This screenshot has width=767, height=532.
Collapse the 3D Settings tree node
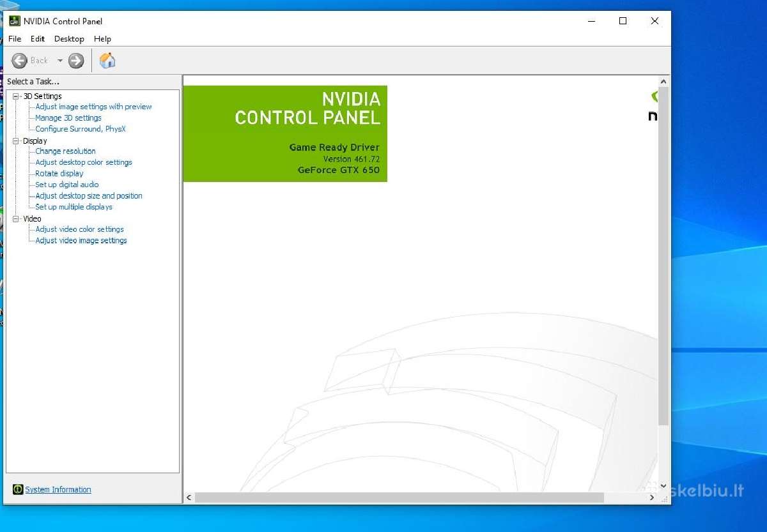point(16,96)
